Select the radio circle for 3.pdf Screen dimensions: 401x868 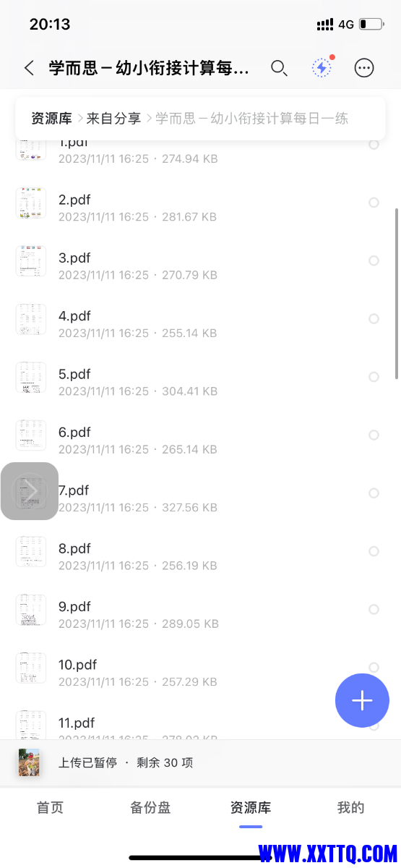pos(374,260)
